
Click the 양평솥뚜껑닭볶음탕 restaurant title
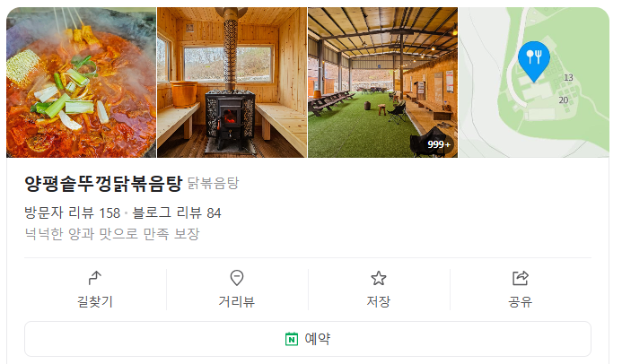pyautogui.click(x=103, y=184)
